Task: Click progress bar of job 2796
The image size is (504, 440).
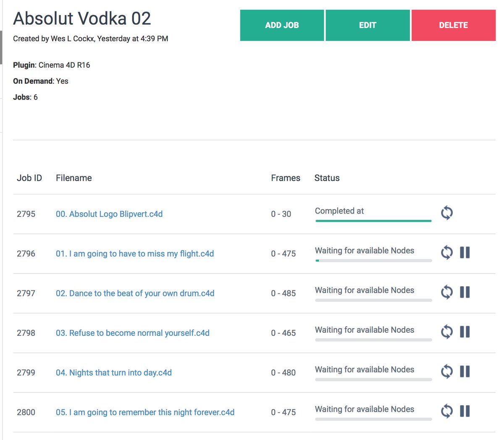Action: 373,261
